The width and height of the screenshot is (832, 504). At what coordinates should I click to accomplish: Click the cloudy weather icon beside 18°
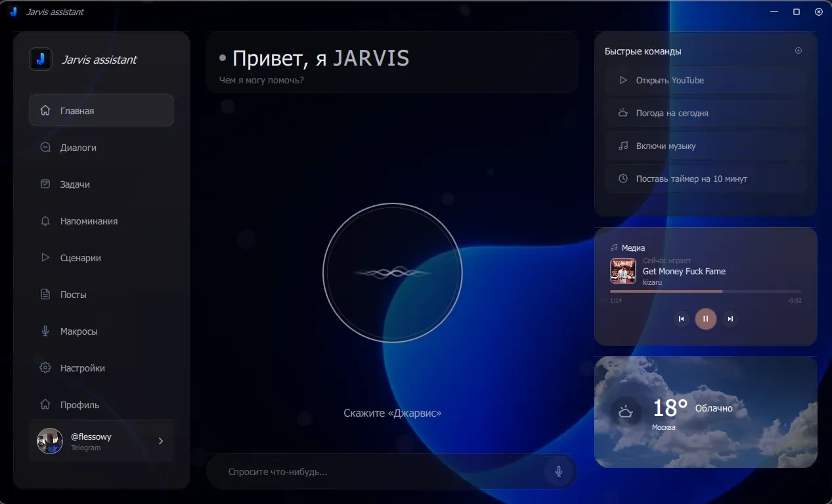click(x=626, y=412)
